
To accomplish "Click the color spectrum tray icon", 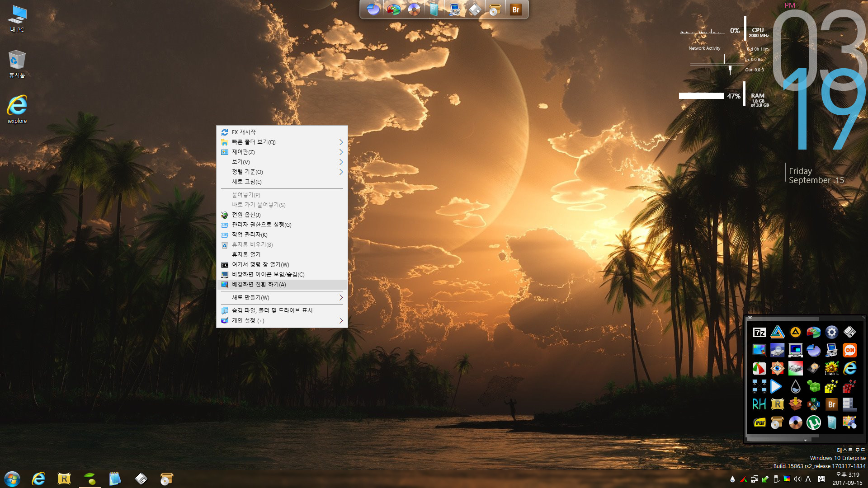I will click(x=787, y=479).
